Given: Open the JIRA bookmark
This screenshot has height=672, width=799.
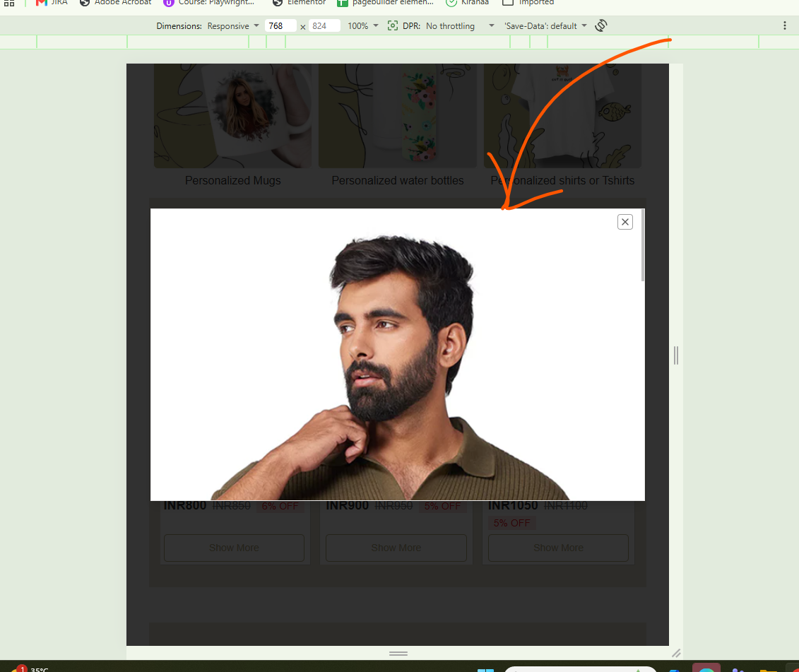Looking at the screenshot, I should 52,3.
